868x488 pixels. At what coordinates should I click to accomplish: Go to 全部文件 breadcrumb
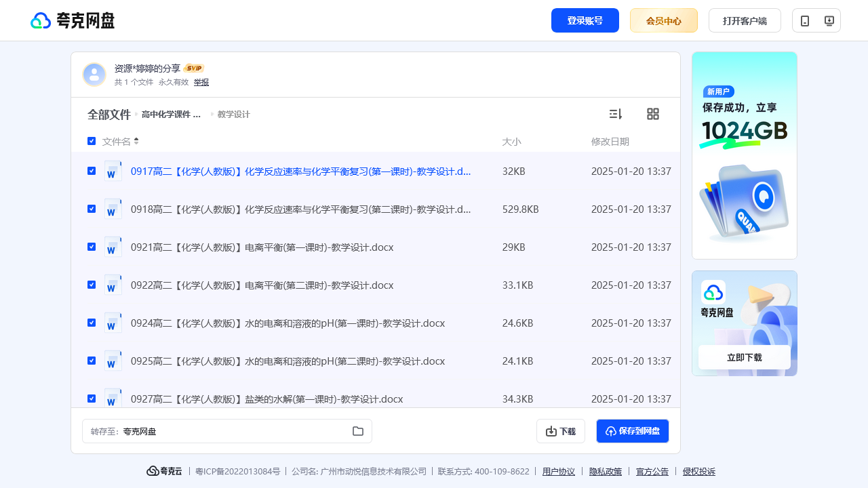(108, 115)
